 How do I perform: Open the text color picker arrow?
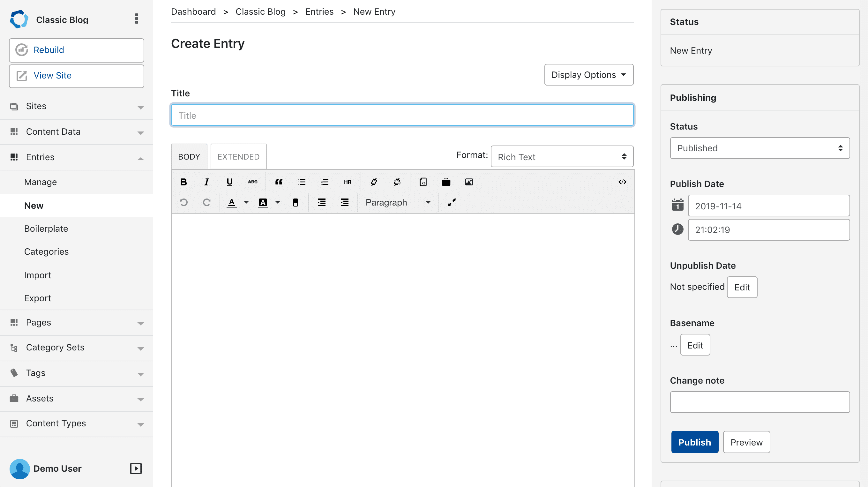point(246,202)
